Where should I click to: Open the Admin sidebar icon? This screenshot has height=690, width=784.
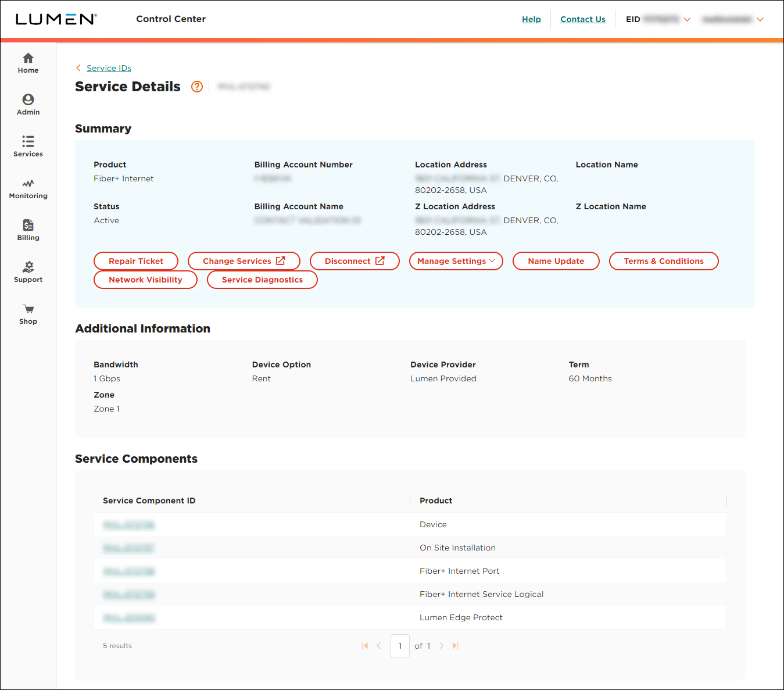pyautogui.click(x=28, y=100)
